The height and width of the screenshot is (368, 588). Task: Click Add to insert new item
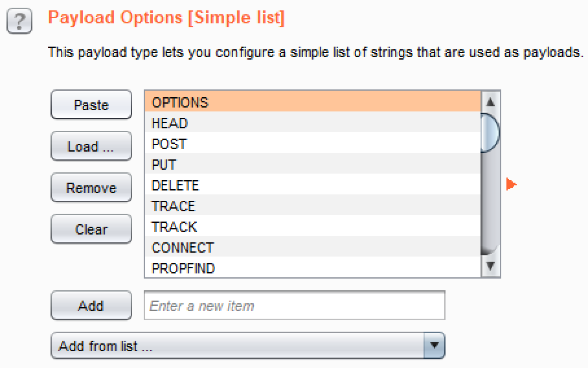click(91, 305)
